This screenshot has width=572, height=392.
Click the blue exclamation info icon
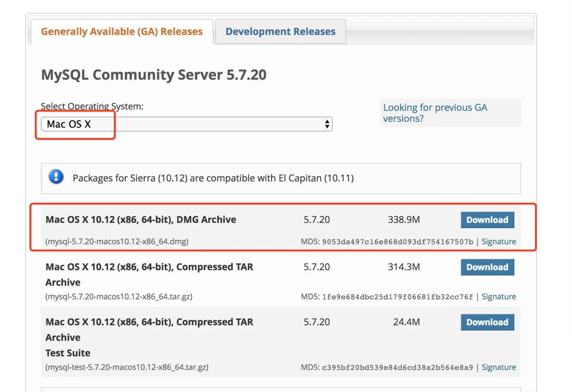(x=56, y=177)
